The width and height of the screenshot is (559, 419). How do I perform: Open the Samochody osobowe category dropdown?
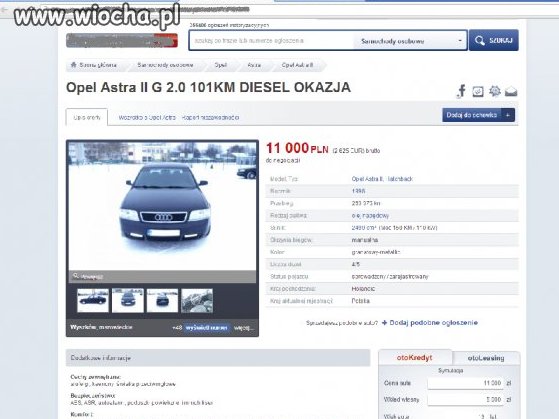(410, 41)
